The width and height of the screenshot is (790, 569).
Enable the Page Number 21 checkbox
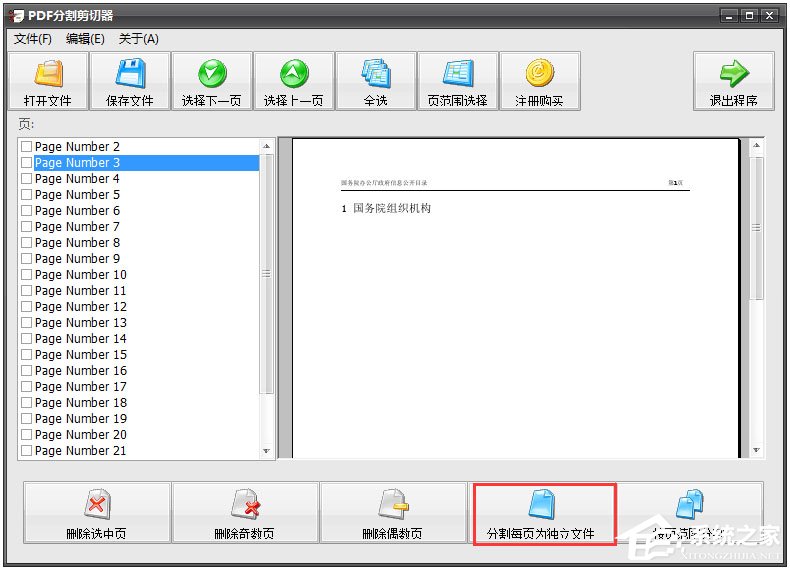[x=27, y=451]
